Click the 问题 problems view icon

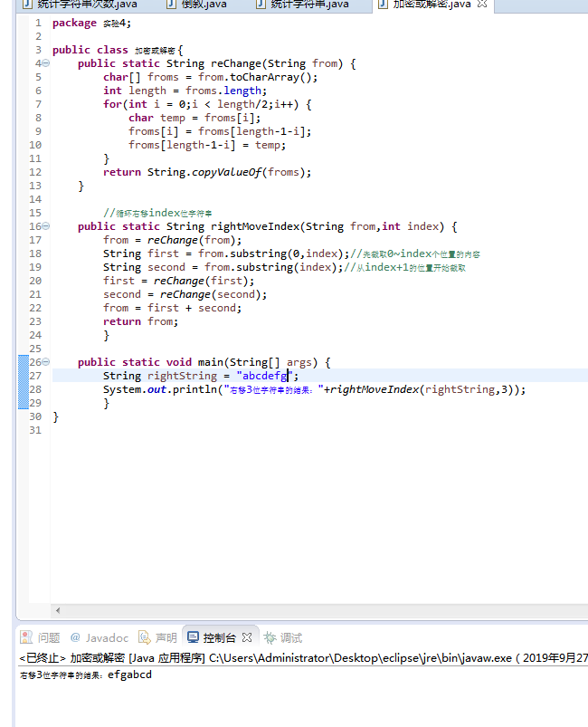(26, 637)
